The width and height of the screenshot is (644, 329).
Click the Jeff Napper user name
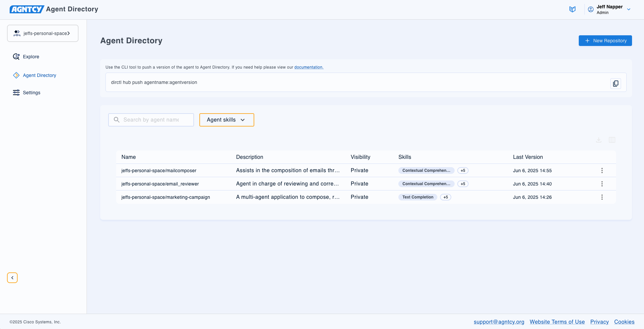pyautogui.click(x=609, y=7)
